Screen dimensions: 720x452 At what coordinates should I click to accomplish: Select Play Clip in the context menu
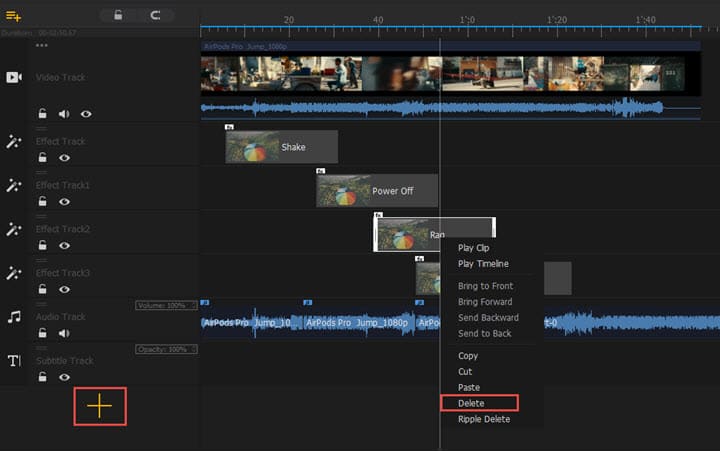click(x=474, y=248)
